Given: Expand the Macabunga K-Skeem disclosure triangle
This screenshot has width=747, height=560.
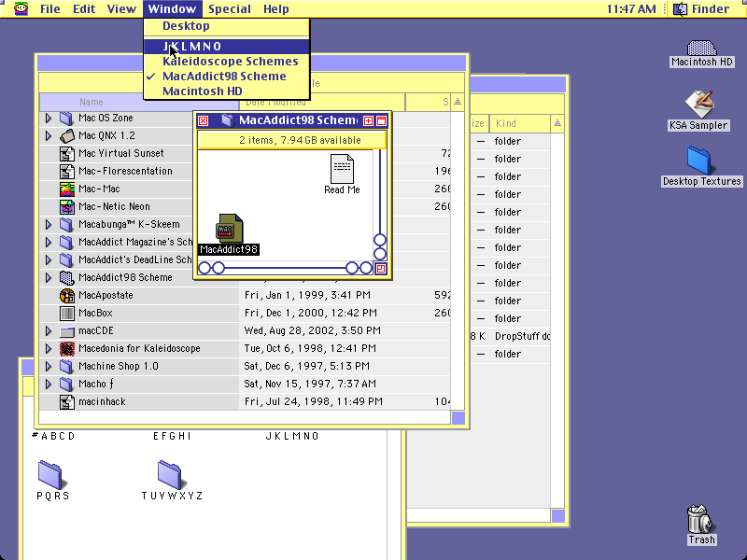Looking at the screenshot, I should (x=49, y=224).
